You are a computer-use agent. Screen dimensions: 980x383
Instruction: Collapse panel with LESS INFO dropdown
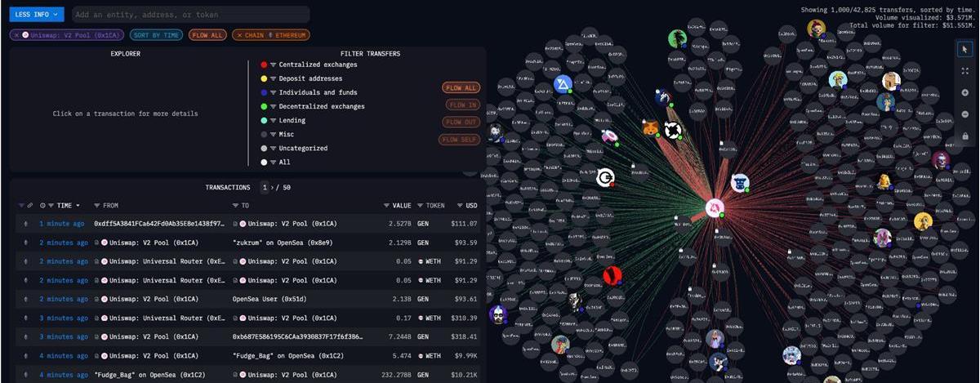37,14
